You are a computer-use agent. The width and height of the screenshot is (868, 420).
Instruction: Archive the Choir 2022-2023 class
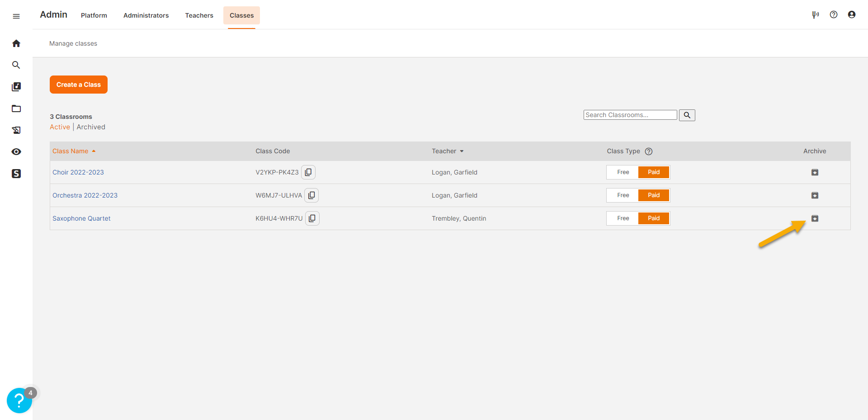(x=815, y=172)
